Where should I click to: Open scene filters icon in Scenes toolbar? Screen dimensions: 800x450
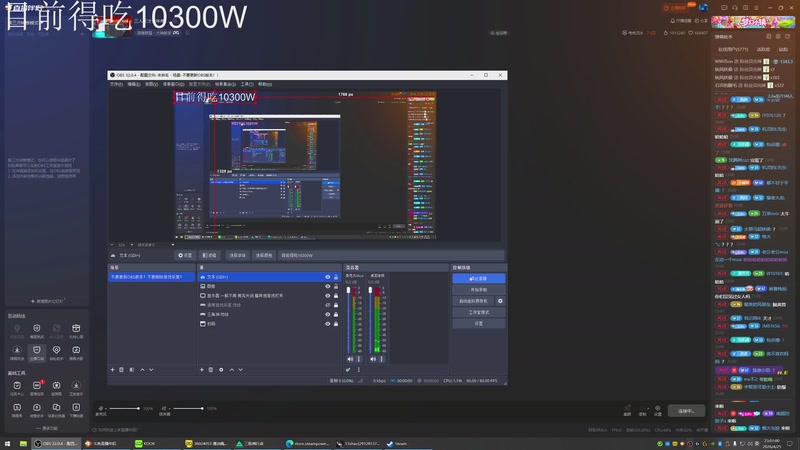132,369
